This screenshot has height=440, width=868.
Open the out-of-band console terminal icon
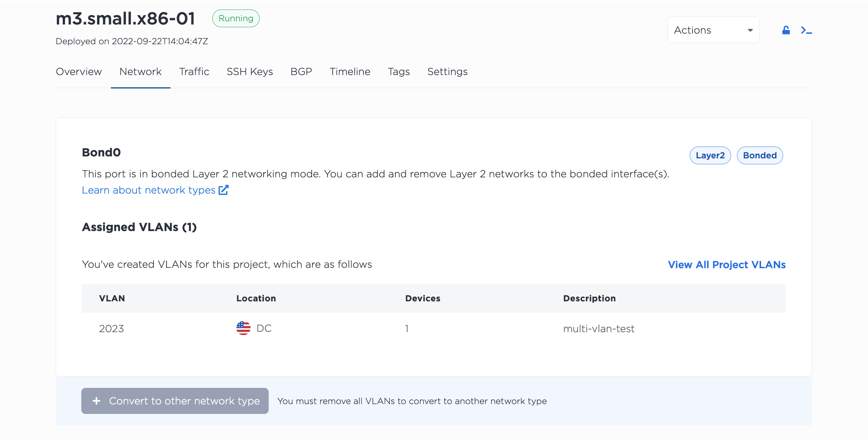point(806,30)
